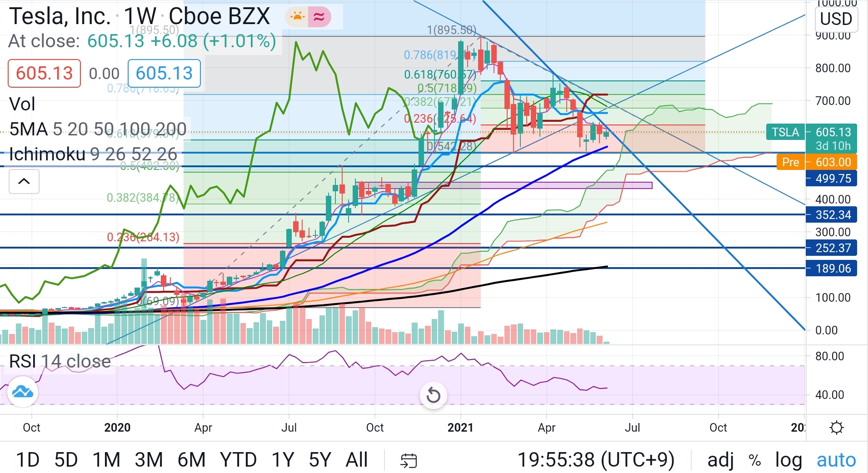Click the TSLA price label tag

click(785, 132)
